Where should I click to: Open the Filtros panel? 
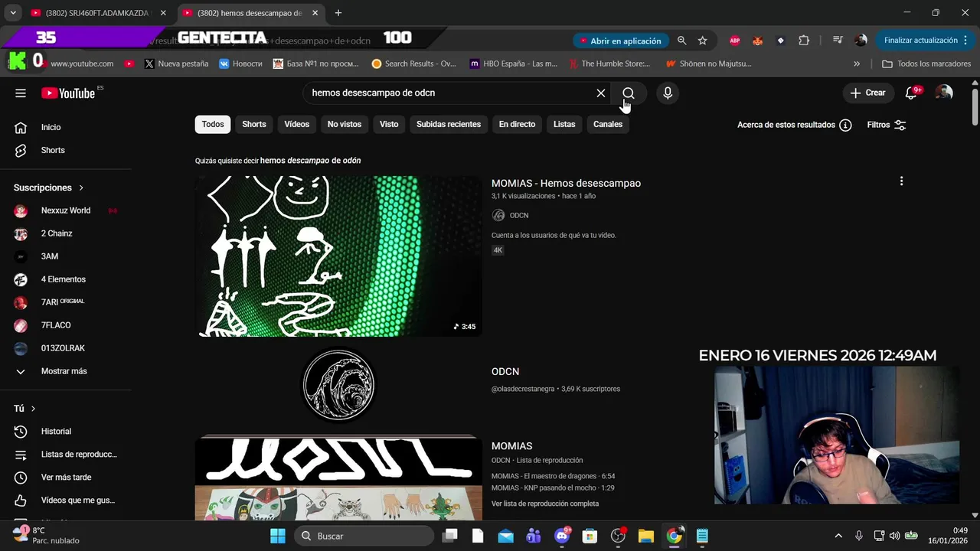click(887, 125)
